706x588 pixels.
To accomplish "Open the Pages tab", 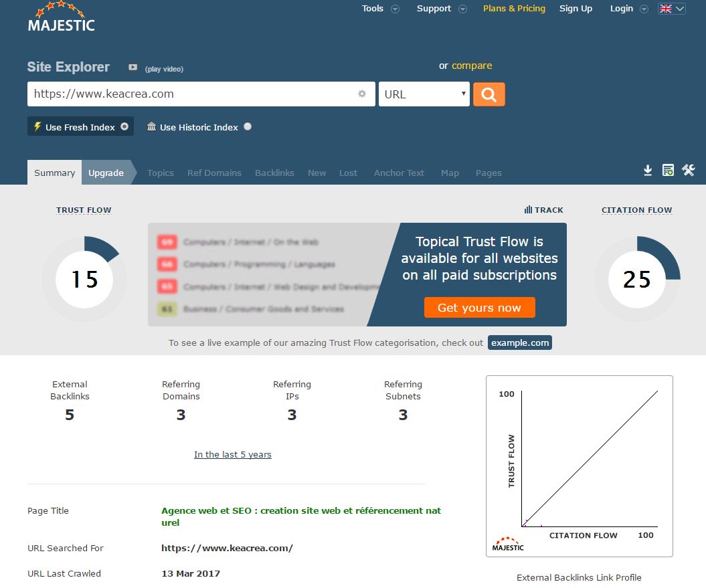I will pyautogui.click(x=489, y=173).
